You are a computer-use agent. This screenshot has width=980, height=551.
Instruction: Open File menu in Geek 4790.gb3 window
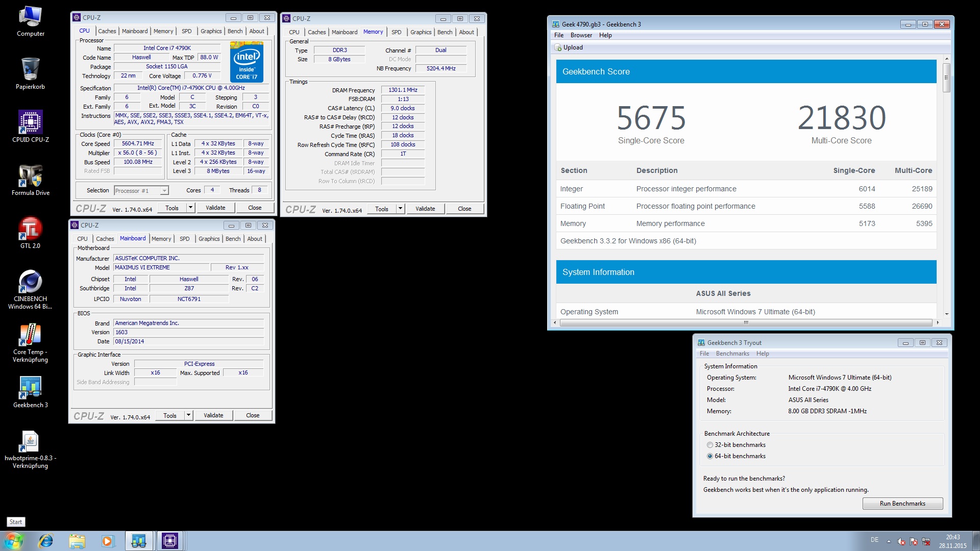pyautogui.click(x=559, y=35)
